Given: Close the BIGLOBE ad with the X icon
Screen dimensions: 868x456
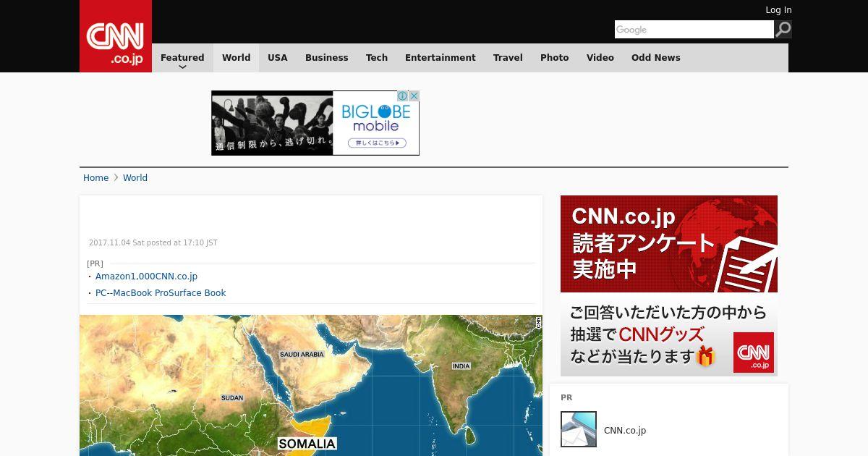Looking at the screenshot, I should [414, 96].
